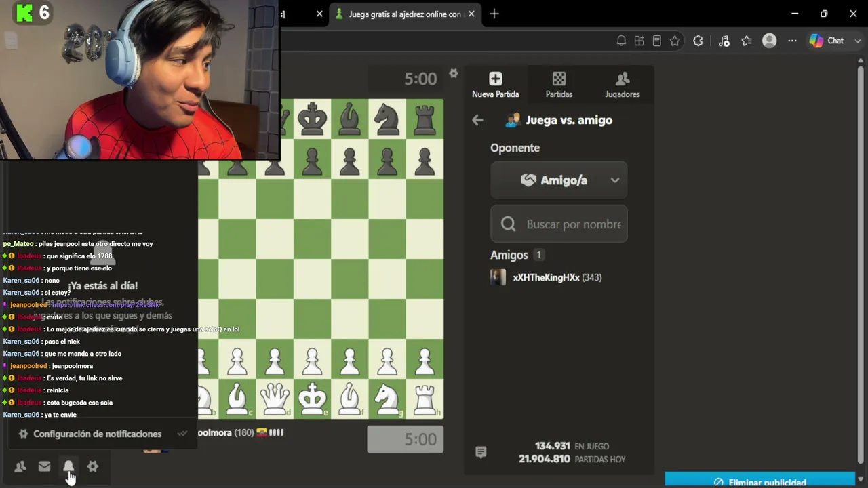This screenshot has width=868, height=488.
Task: Close the chess.com Juega gratis tab
Action: (x=471, y=14)
